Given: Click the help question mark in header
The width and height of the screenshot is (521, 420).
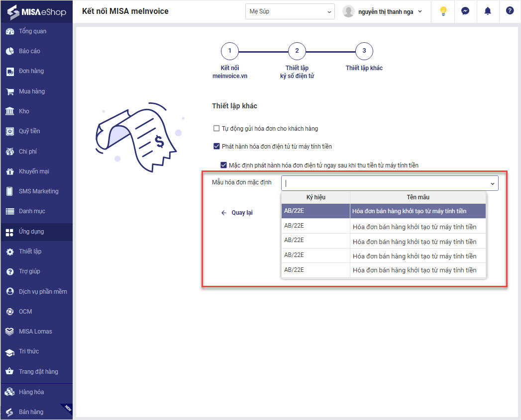Looking at the screenshot, I should [x=510, y=10].
